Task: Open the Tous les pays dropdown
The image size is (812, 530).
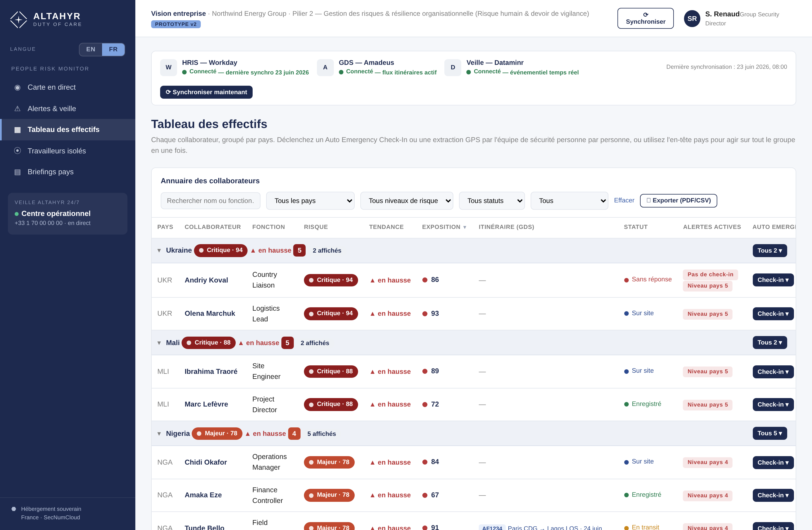Action: coord(310,201)
